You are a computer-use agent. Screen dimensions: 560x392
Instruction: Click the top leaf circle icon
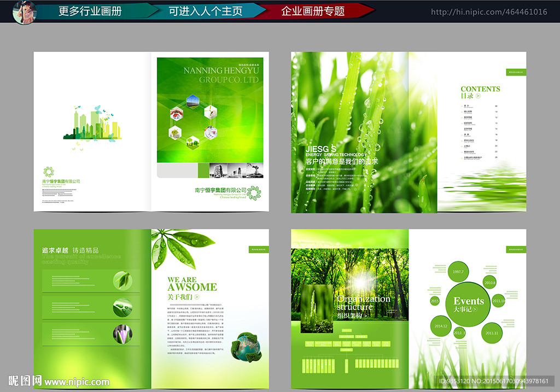pos(122,280)
